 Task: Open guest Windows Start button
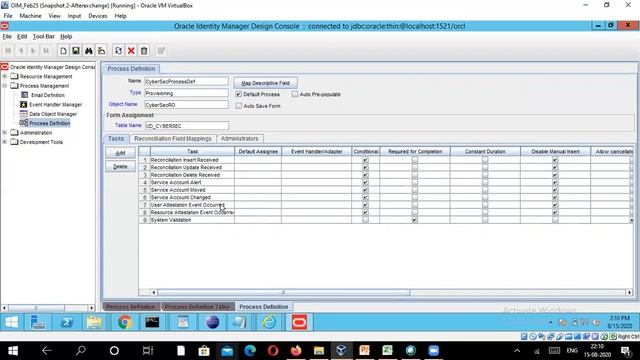pos(11,322)
